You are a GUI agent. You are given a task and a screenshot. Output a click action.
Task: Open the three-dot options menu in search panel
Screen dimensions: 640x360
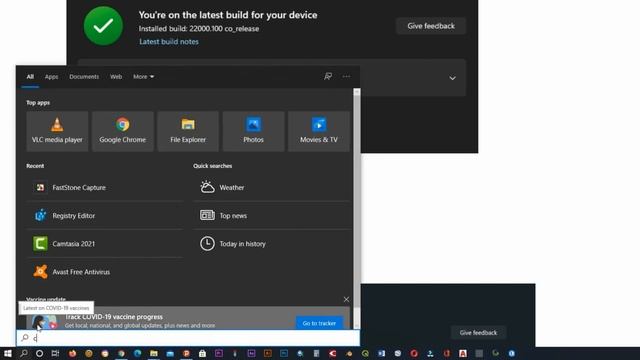click(x=346, y=76)
